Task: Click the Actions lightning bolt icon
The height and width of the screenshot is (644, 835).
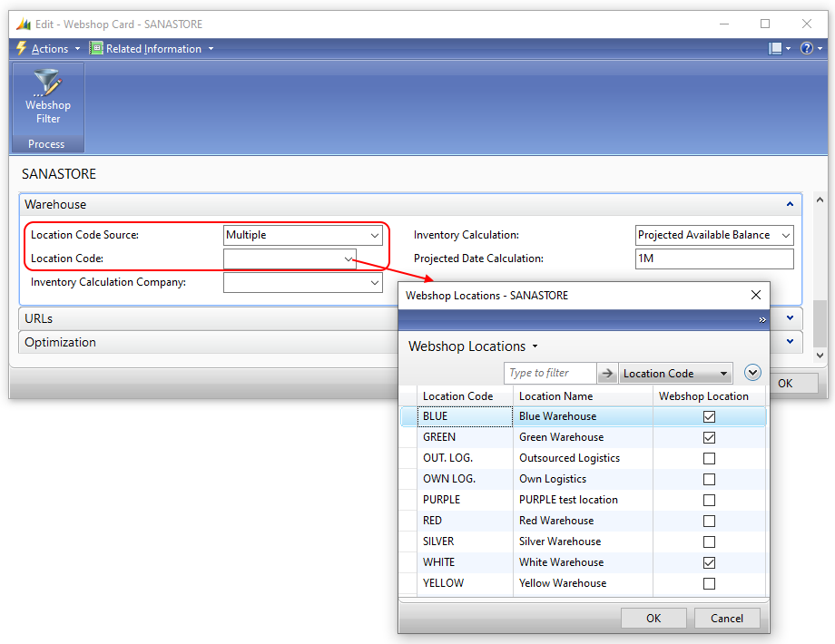Action: 22,49
